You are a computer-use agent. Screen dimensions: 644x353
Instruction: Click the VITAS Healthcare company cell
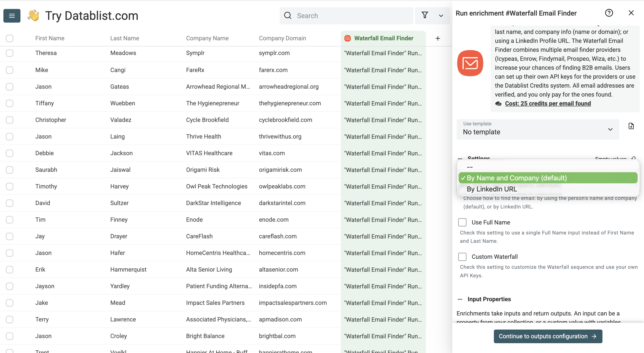point(209,153)
